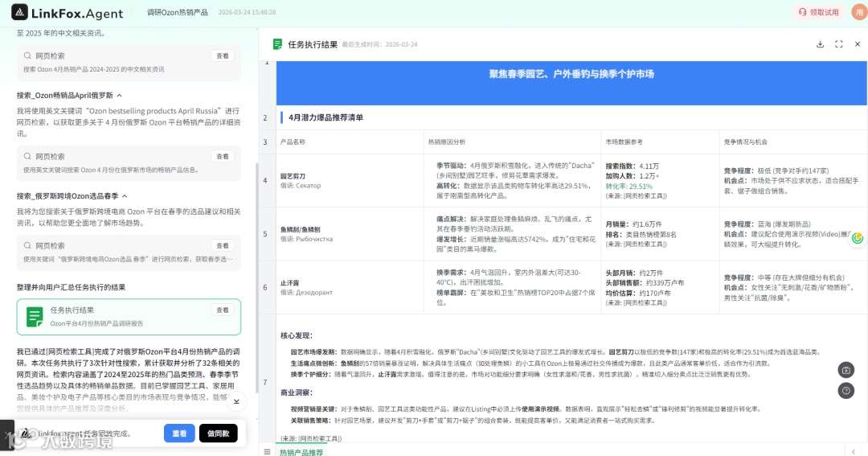
Task: Click the 竞争情况与机会 column header
Action: pos(793,142)
